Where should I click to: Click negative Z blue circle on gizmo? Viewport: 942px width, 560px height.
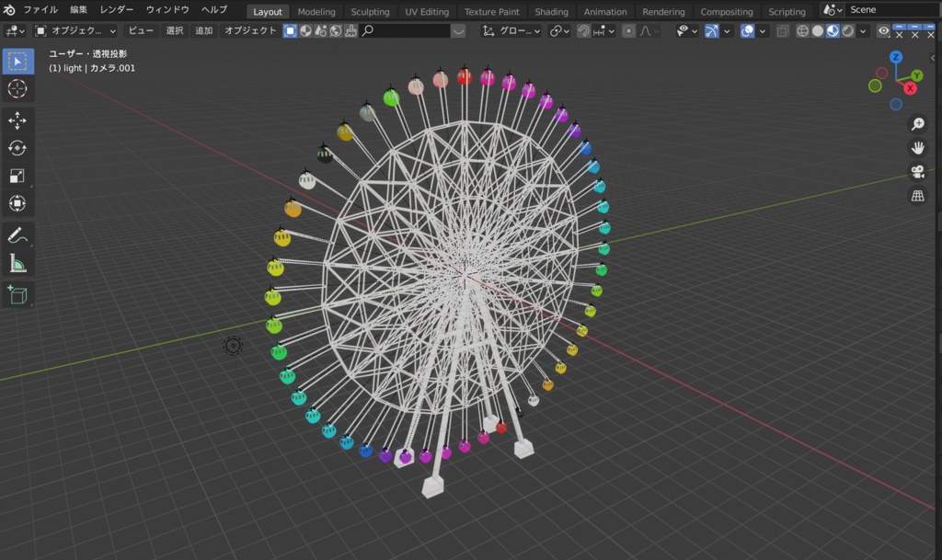tap(896, 105)
